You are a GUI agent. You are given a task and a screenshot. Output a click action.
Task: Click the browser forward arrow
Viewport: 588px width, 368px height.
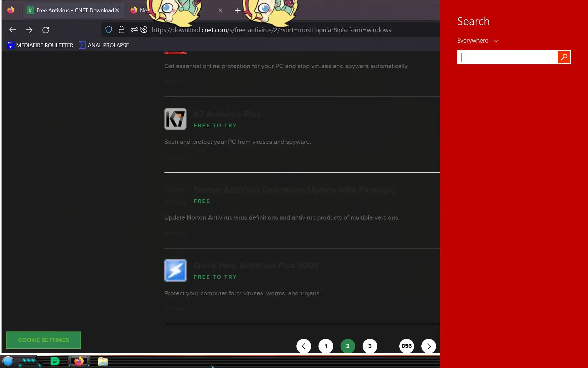[x=29, y=30]
